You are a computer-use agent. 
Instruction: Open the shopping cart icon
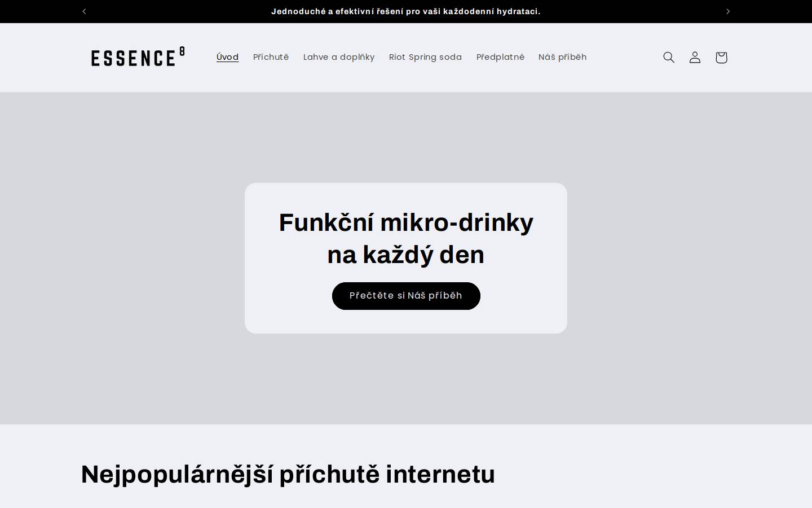721,57
